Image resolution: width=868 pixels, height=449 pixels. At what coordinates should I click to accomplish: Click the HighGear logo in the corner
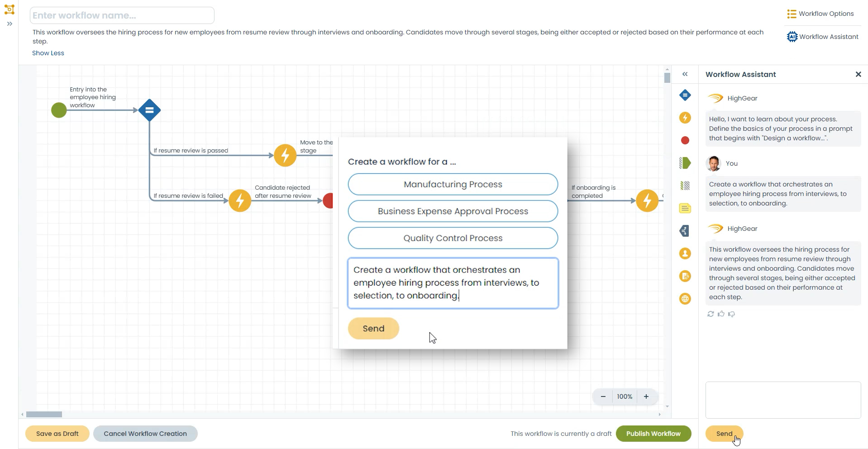[10, 10]
